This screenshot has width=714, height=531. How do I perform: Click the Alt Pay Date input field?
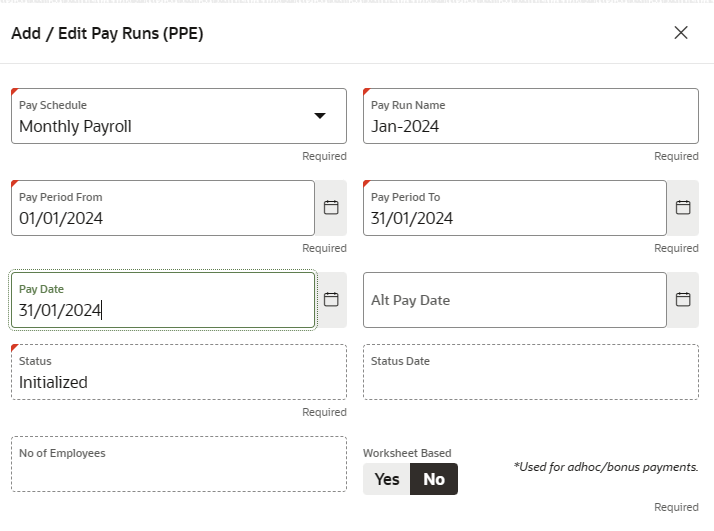coord(514,300)
